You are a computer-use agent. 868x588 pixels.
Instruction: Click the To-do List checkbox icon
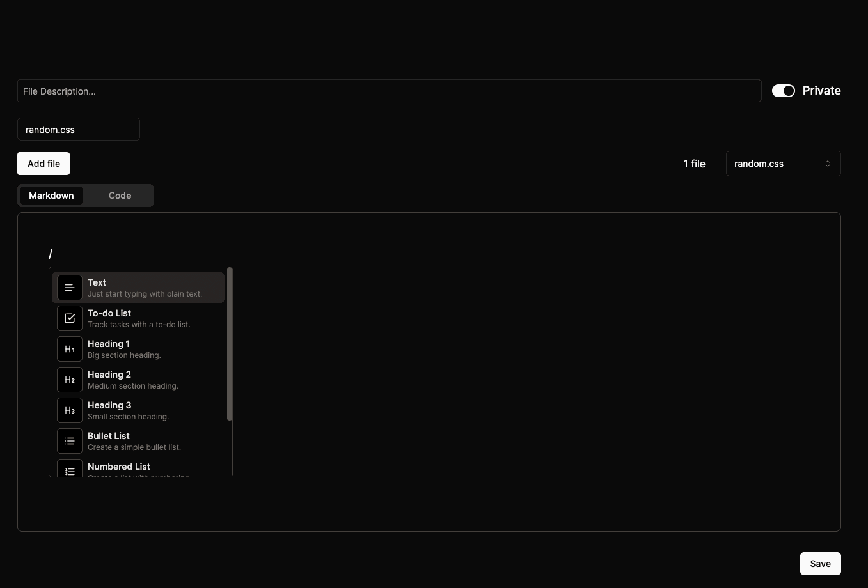tap(70, 318)
